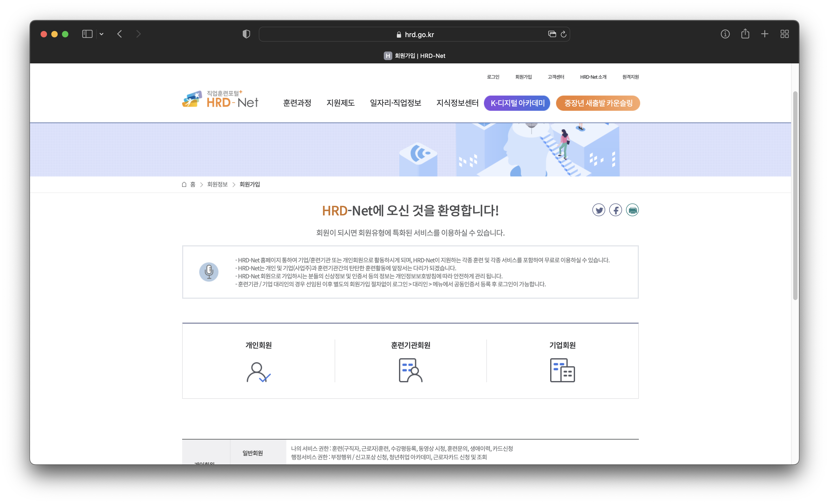Open the 지원제도 menu
The image size is (829, 504).
(340, 103)
